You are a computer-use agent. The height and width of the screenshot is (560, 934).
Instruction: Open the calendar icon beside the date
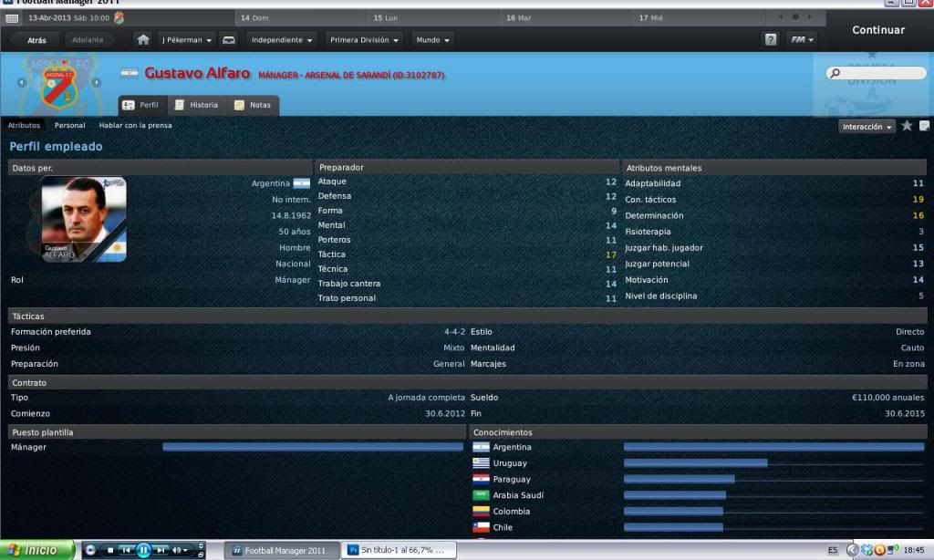click(12, 18)
